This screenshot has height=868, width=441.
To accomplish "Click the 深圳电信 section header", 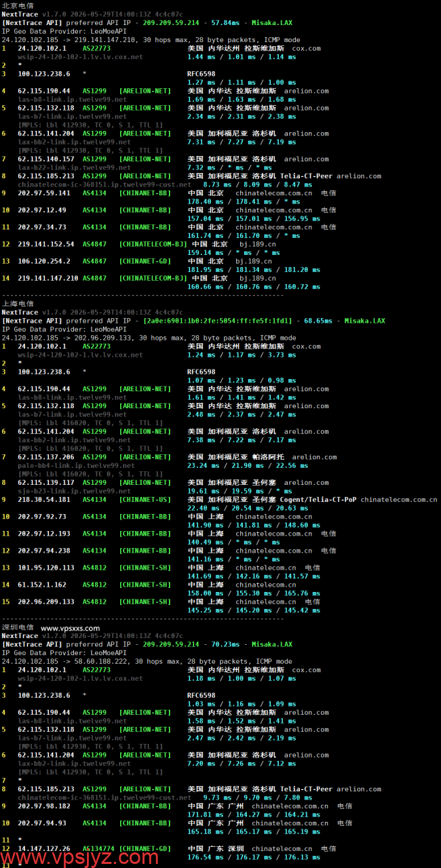I will 18,627.
